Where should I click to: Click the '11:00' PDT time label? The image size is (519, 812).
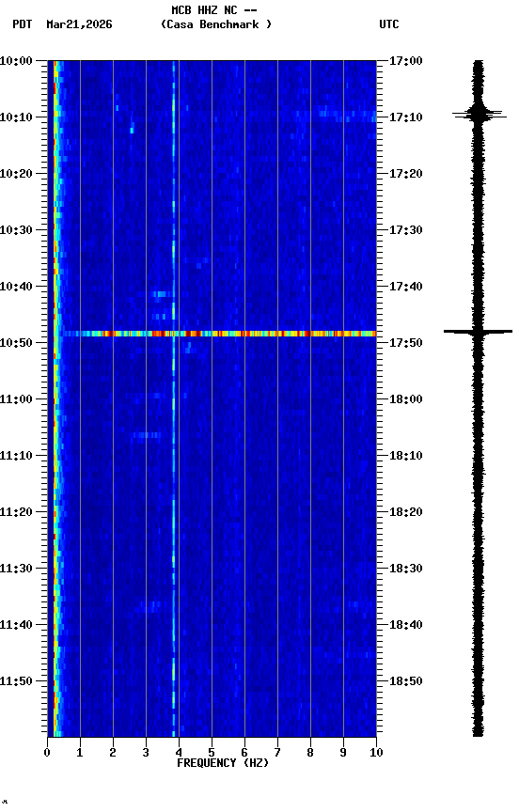pos(16,399)
